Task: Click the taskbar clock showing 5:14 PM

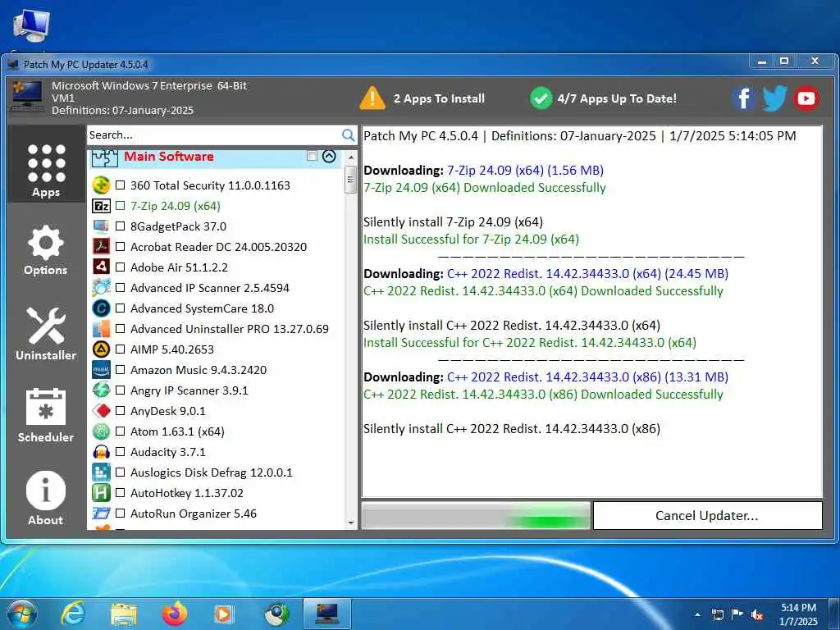Action: pyautogui.click(x=798, y=614)
